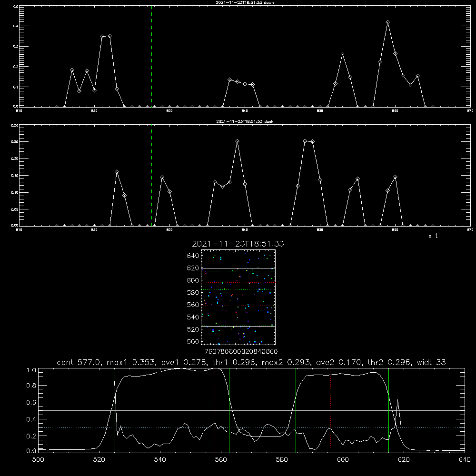Screen dimensions: 476x476
Task: Select the 'widt 38' value in the stats header
Action: pos(431,362)
